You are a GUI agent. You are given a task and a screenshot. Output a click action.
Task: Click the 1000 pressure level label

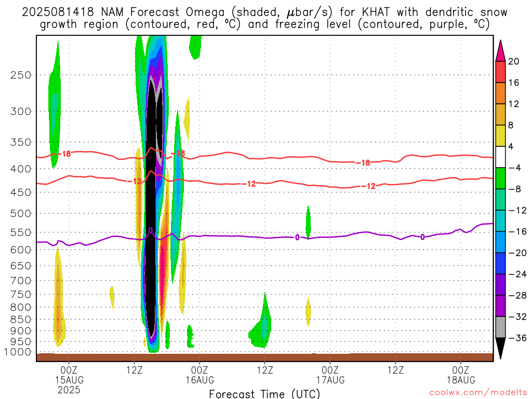point(18,352)
